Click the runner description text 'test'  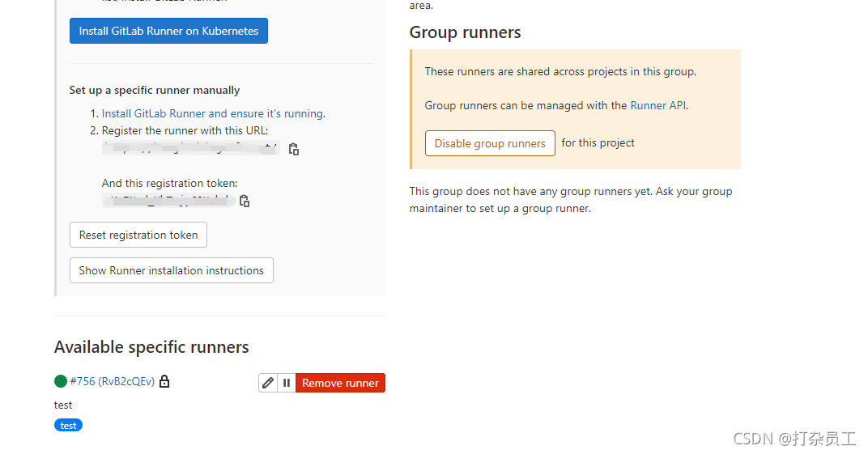tap(63, 405)
